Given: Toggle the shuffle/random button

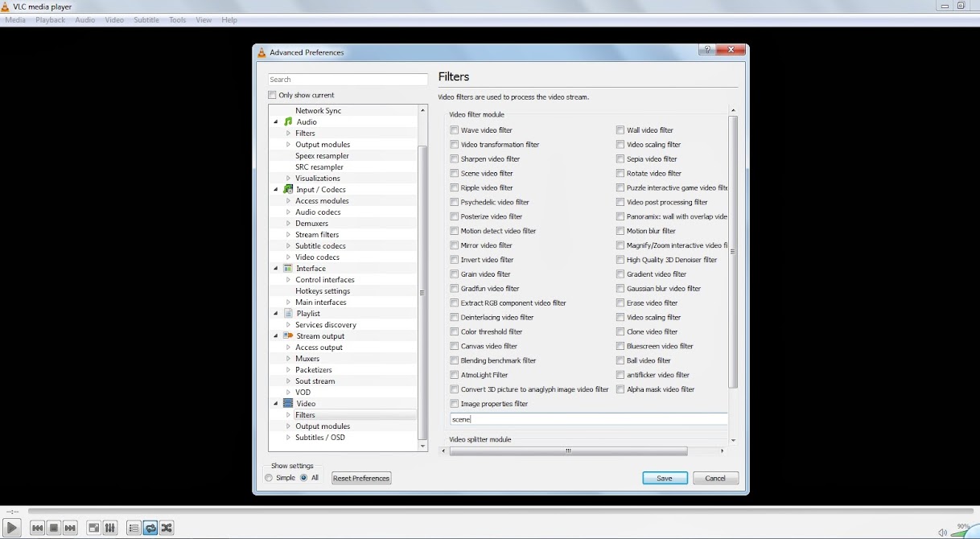Looking at the screenshot, I should (167, 528).
